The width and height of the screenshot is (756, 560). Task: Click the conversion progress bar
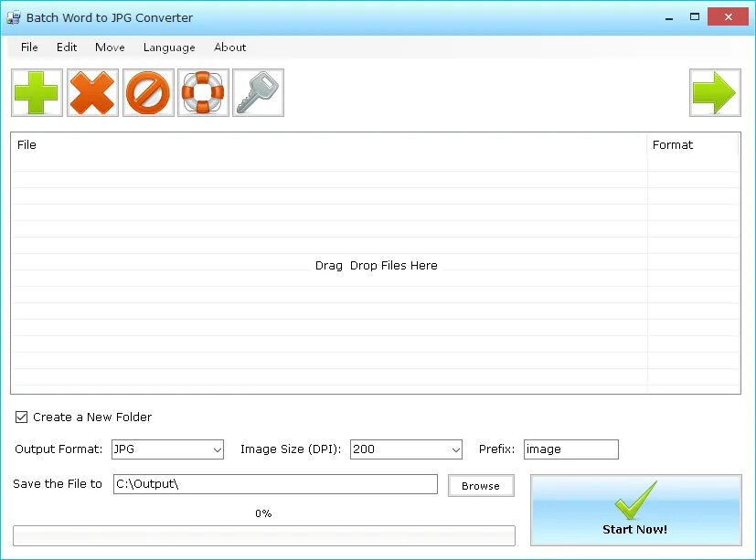[x=264, y=536]
